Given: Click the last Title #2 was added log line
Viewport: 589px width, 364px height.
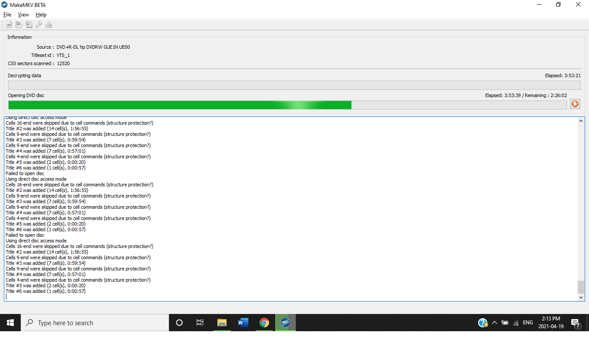Looking at the screenshot, I should [x=47, y=252].
